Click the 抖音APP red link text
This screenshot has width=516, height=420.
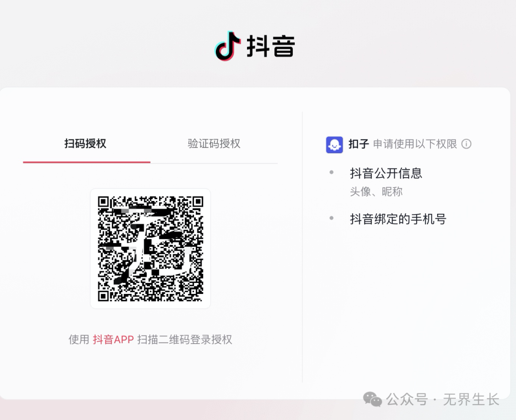click(113, 339)
